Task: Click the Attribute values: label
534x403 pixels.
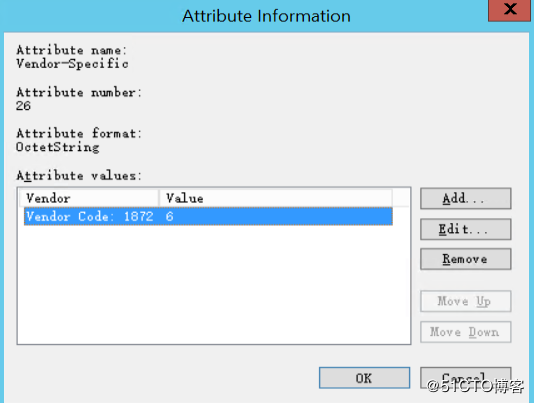Action: click(79, 176)
